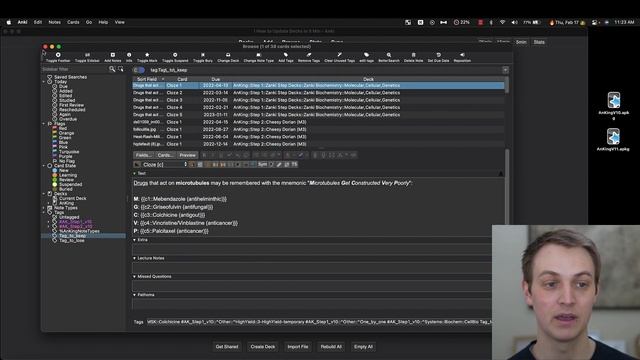Click the Toggle Bury toolbar icon
Screen dimensions: 640x360
click(x=203, y=55)
